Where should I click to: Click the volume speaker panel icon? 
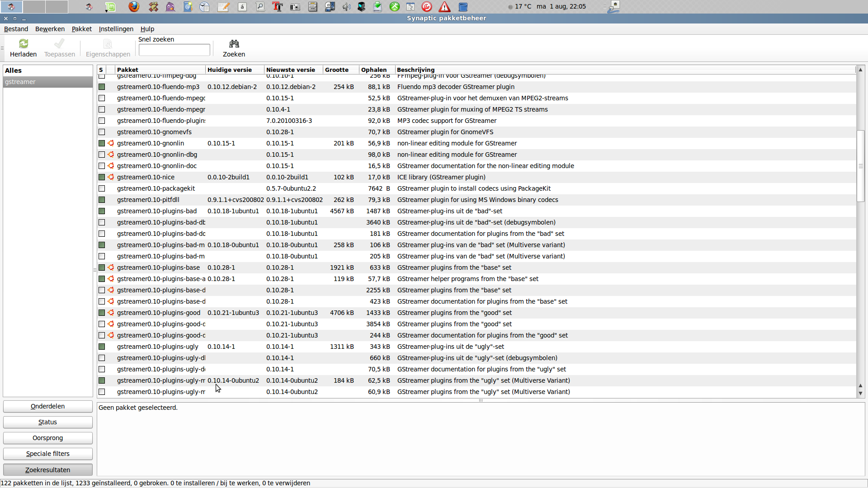click(347, 7)
